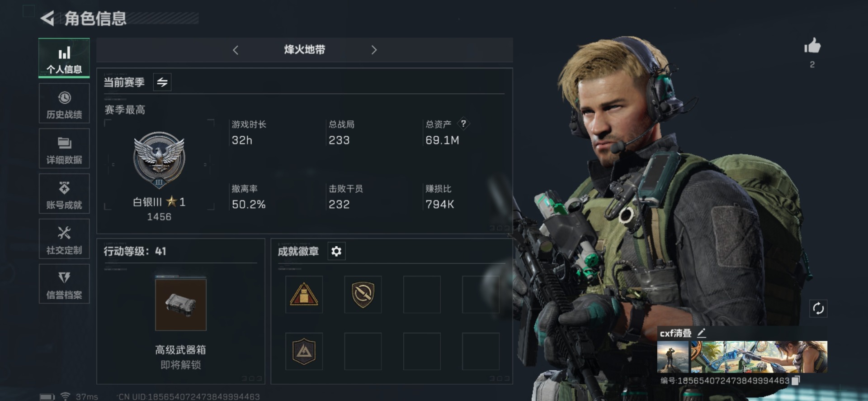Switch to next mode with right chevron
868x401 pixels.
[374, 50]
